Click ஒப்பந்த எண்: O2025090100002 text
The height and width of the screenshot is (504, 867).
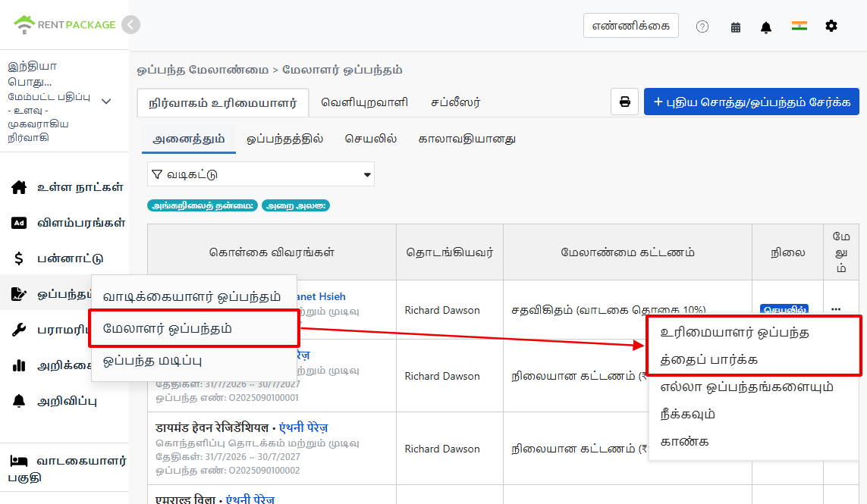pyautogui.click(x=228, y=471)
